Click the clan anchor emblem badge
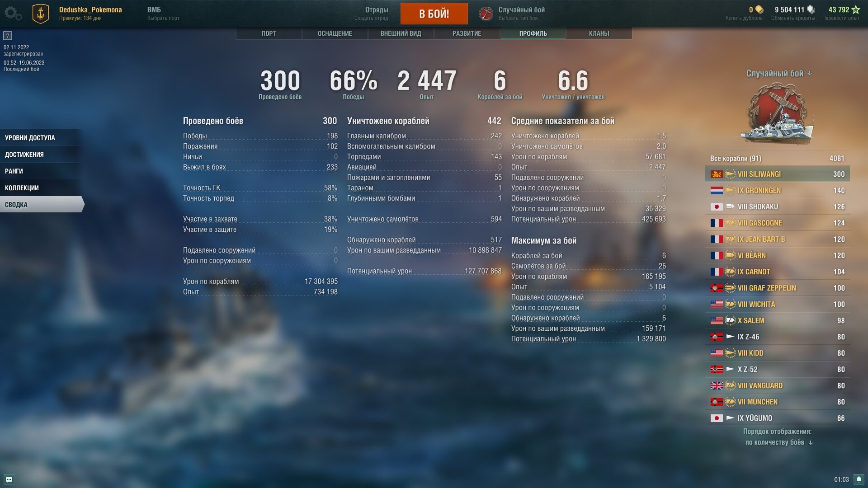Image resolution: width=868 pixels, height=488 pixels. tap(41, 14)
